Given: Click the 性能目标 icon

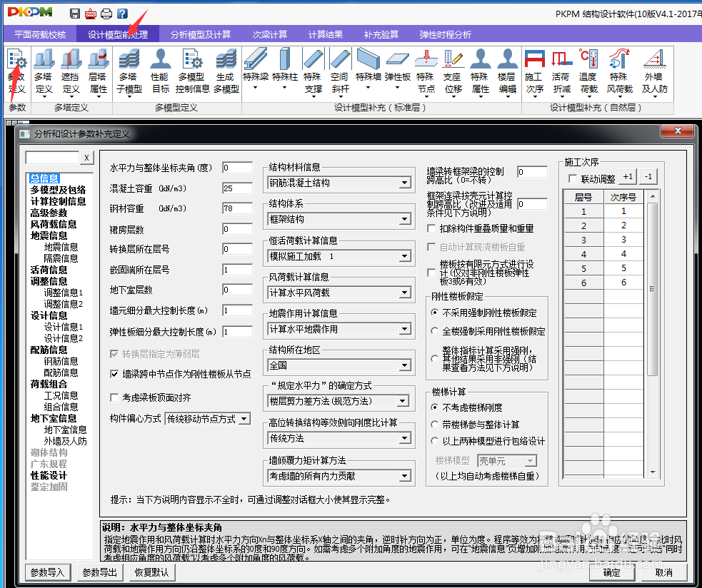Looking at the screenshot, I should tap(160, 71).
